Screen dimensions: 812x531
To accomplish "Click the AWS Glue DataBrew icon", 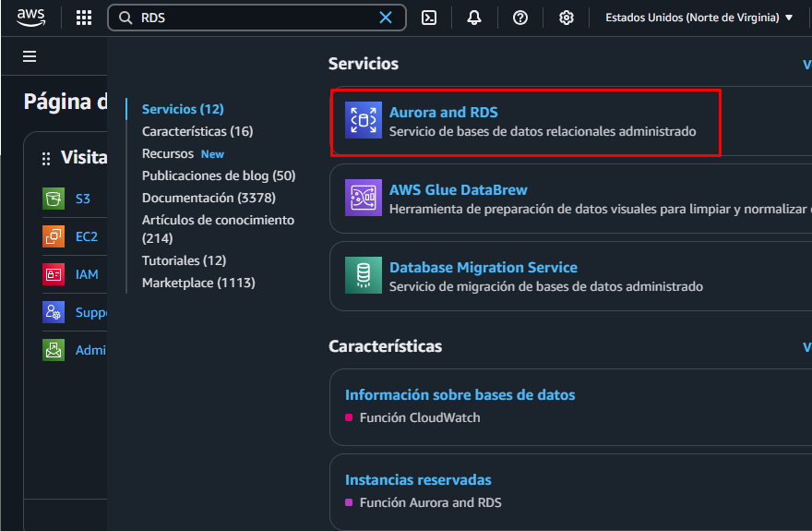I will [364, 198].
